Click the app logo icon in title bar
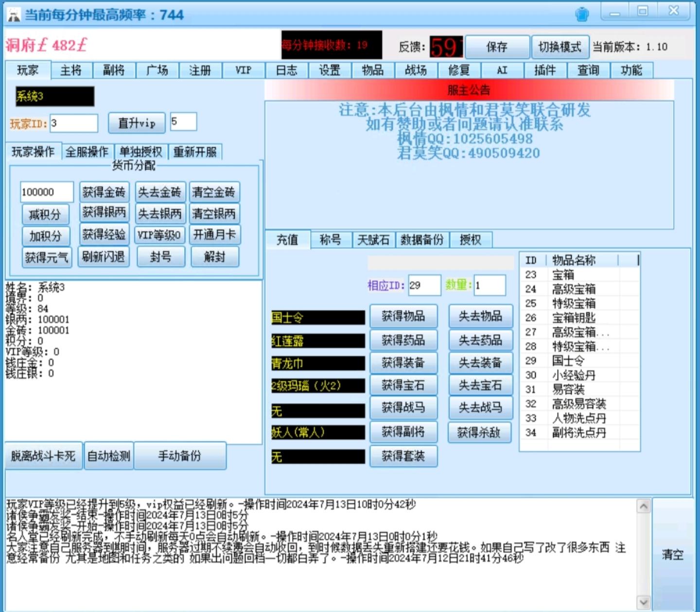Image resolution: width=700 pixels, height=612 pixels. [14, 15]
